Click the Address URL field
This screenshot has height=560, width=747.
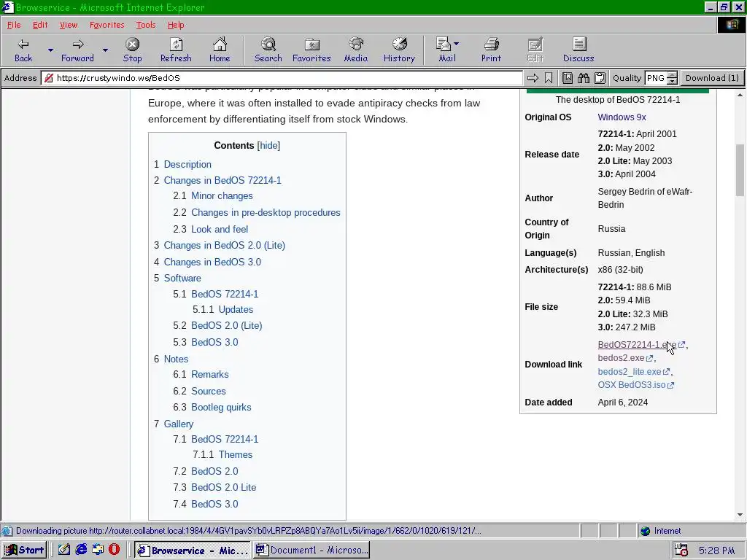pyautogui.click(x=282, y=78)
